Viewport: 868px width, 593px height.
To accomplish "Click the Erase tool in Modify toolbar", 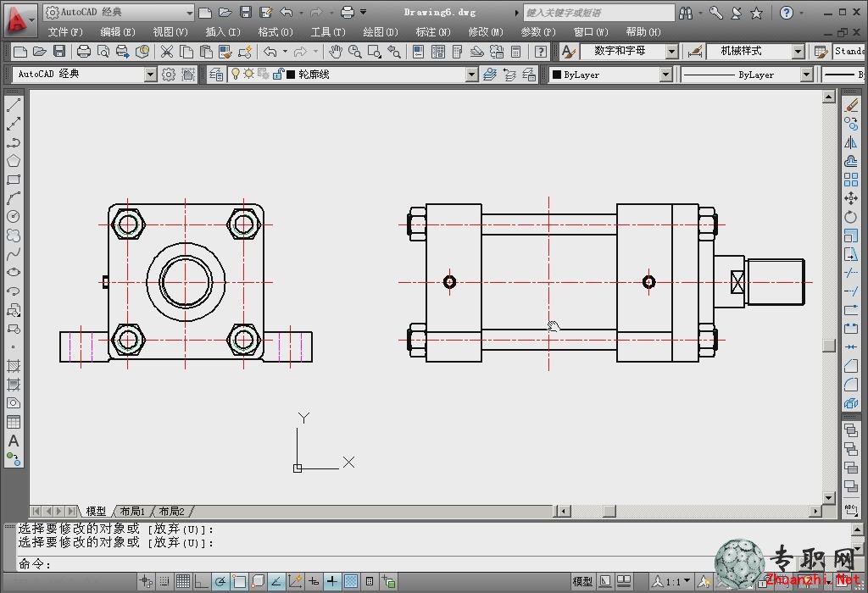I will click(851, 104).
